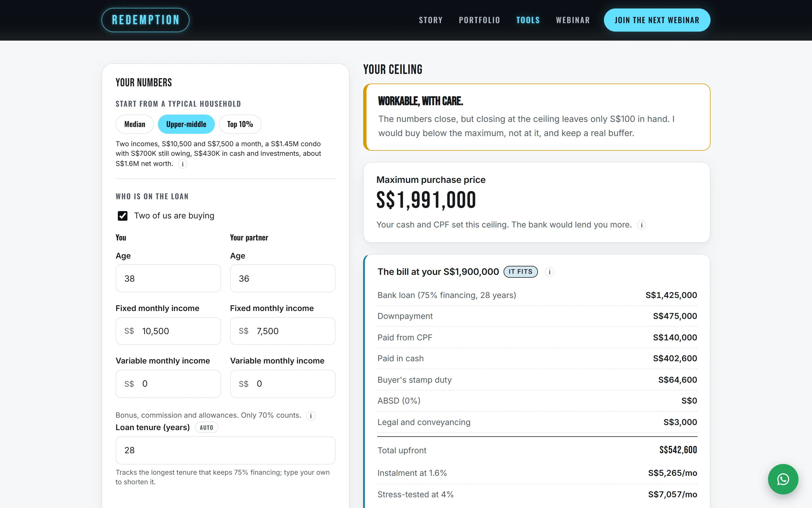Viewport: 812px width, 508px height.
Task: Select the Median household preset
Action: pyautogui.click(x=135, y=124)
